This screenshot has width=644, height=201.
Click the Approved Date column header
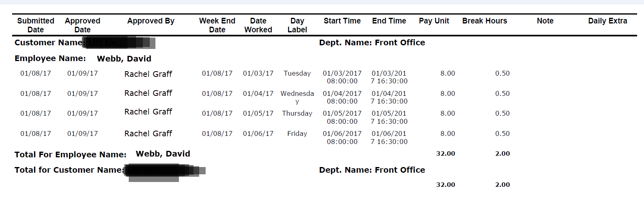click(x=83, y=25)
